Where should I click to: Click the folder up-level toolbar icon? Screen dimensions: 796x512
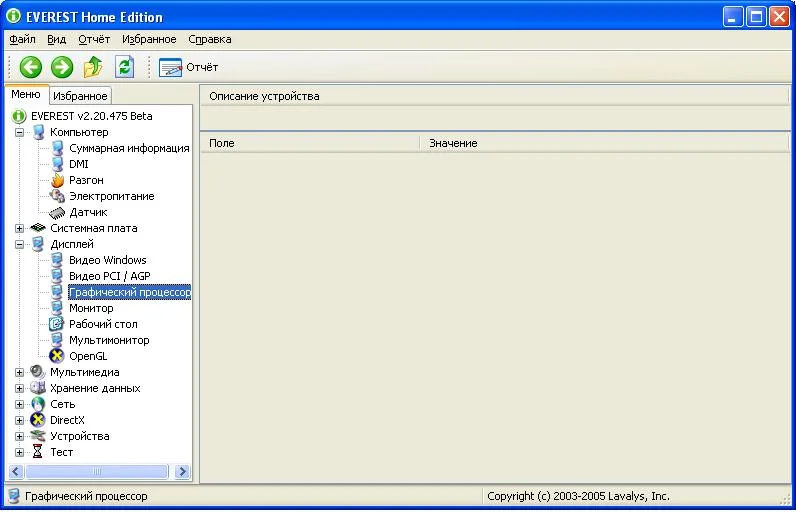[93, 67]
